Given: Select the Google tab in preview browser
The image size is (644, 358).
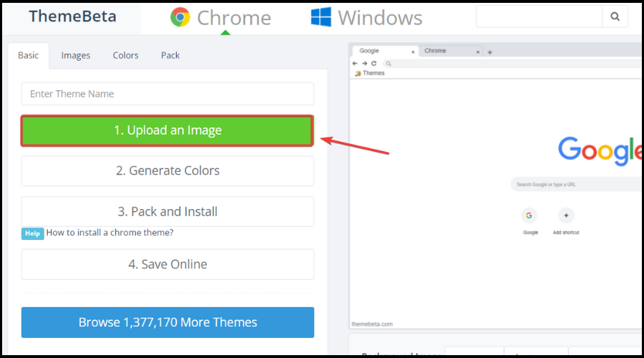Looking at the screenshot, I should coord(385,51).
